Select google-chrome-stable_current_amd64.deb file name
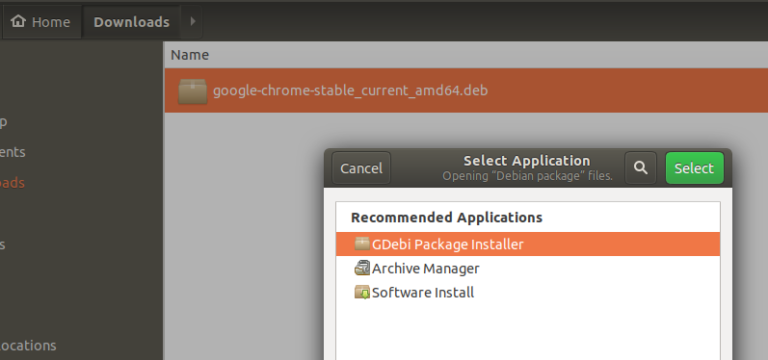Image resolution: width=768 pixels, height=360 pixels. [x=350, y=91]
